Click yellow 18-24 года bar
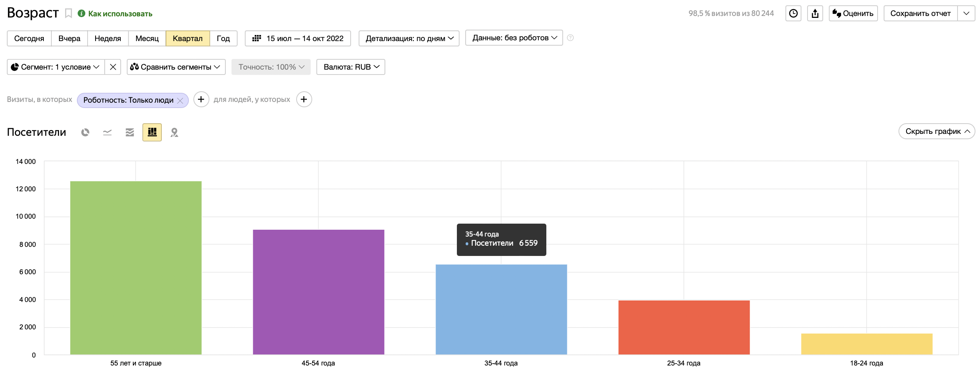The image size is (980, 375). (x=867, y=344)
